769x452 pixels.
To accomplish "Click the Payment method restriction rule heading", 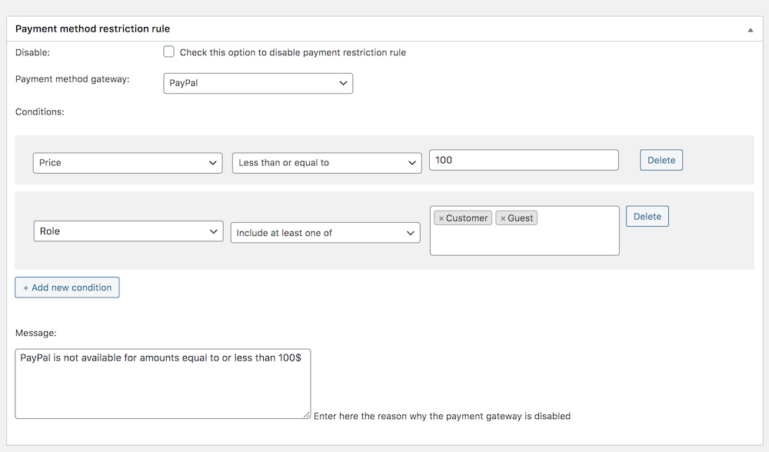I will pos(92,29).
